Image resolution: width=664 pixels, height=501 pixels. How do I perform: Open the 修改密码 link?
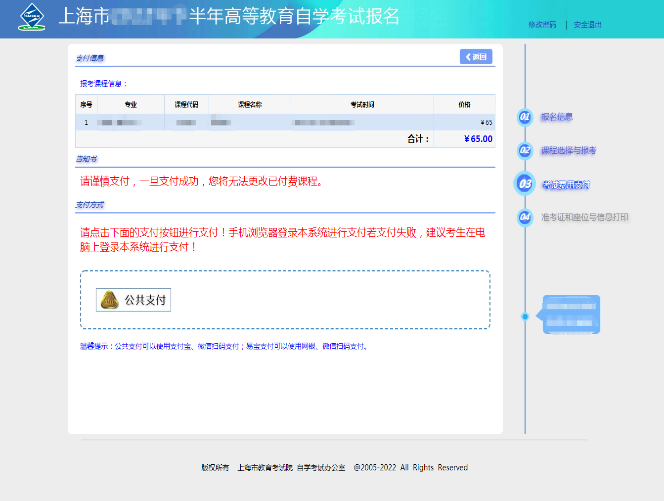point(542,24)
